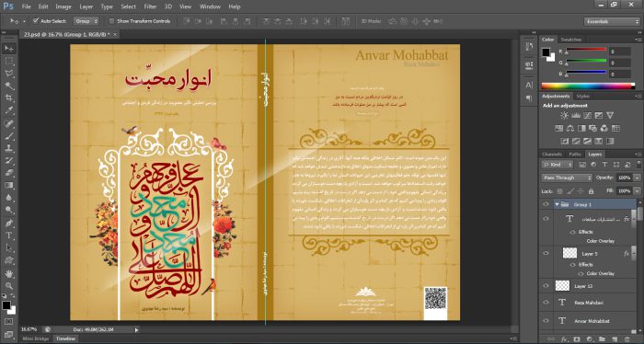
Task: Select the Magic Wand tool
Action: point(8,86)
